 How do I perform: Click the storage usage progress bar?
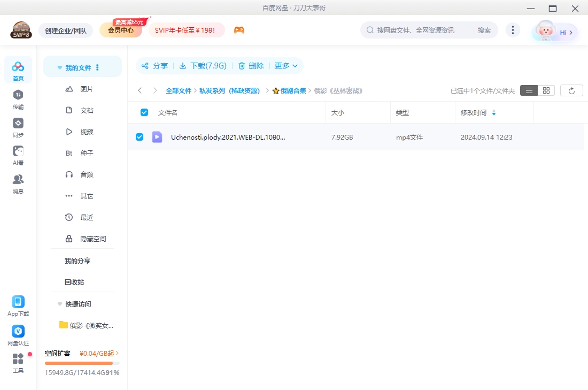point(82,363)
